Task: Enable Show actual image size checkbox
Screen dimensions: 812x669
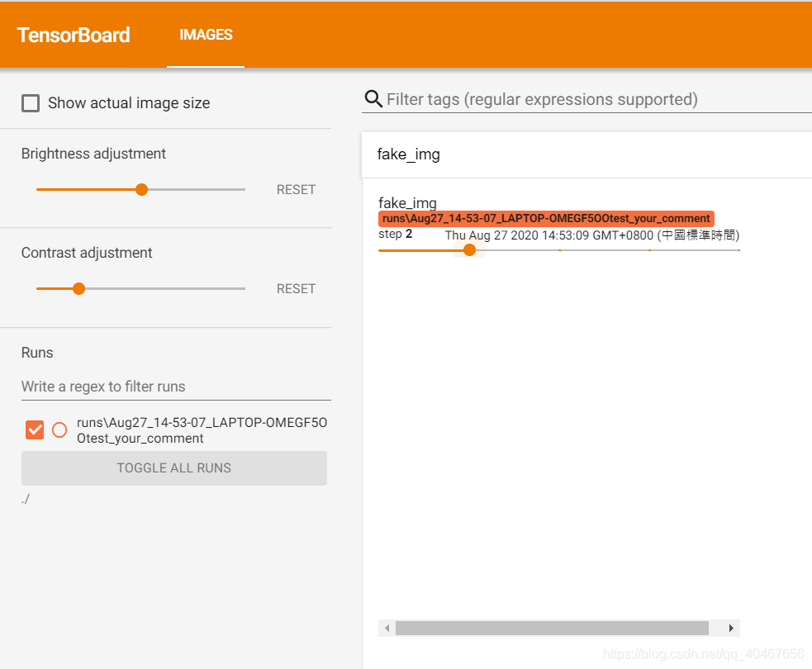Action: pos(31,103)
